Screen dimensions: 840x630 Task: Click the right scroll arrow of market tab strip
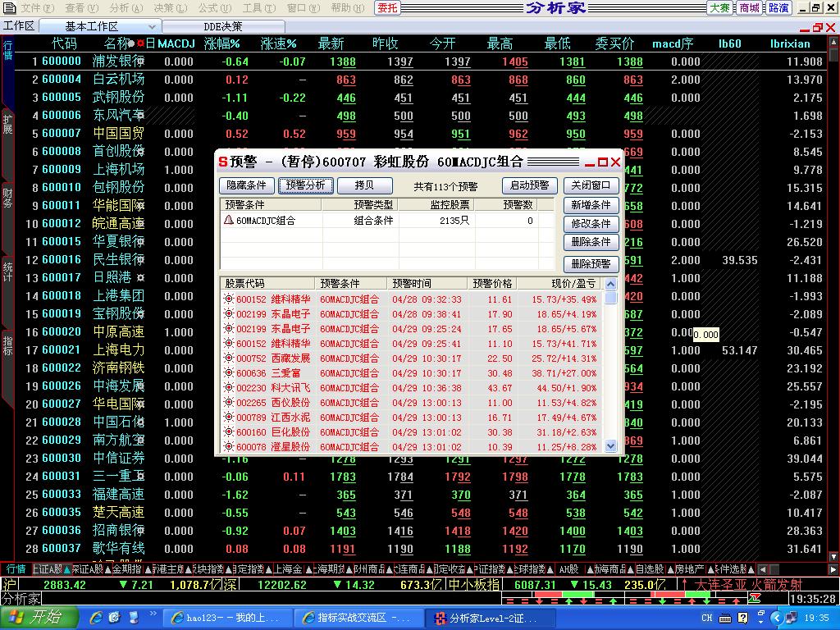pos(833,568)
